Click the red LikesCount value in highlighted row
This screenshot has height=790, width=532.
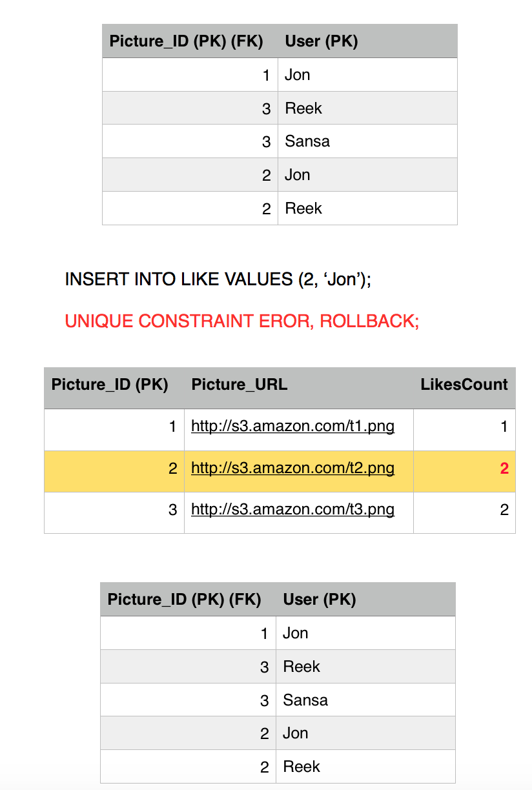504,469
